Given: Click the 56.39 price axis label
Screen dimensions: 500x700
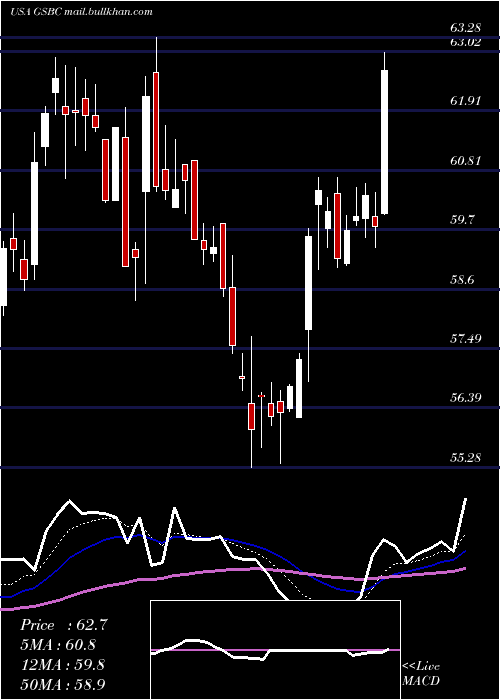Looking at the screenshot, I should pos(465,397).
